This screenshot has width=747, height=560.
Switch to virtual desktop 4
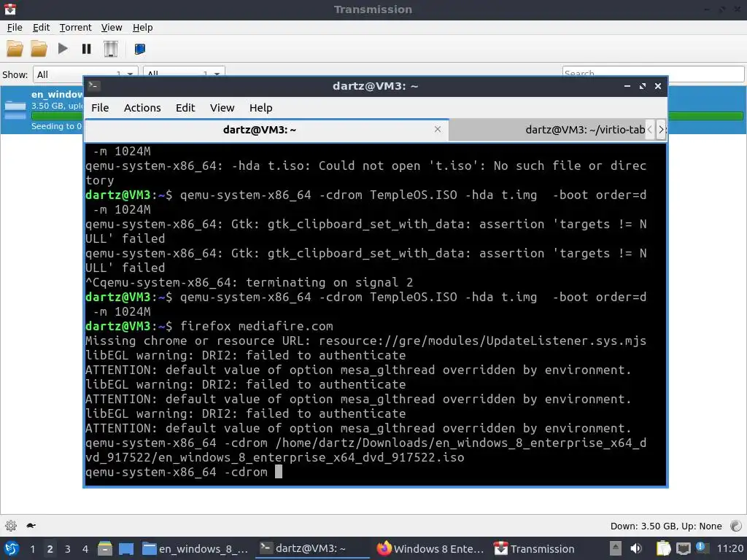coord(85,549)
